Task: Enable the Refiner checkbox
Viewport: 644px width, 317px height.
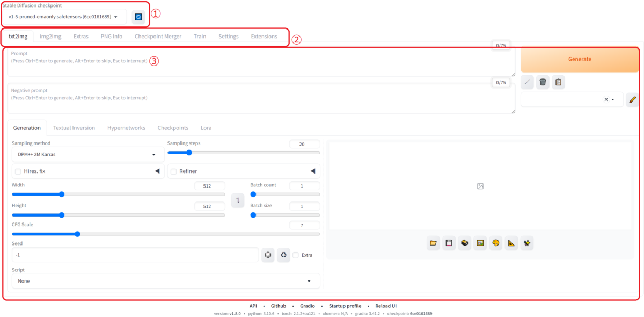Action: 173,171
